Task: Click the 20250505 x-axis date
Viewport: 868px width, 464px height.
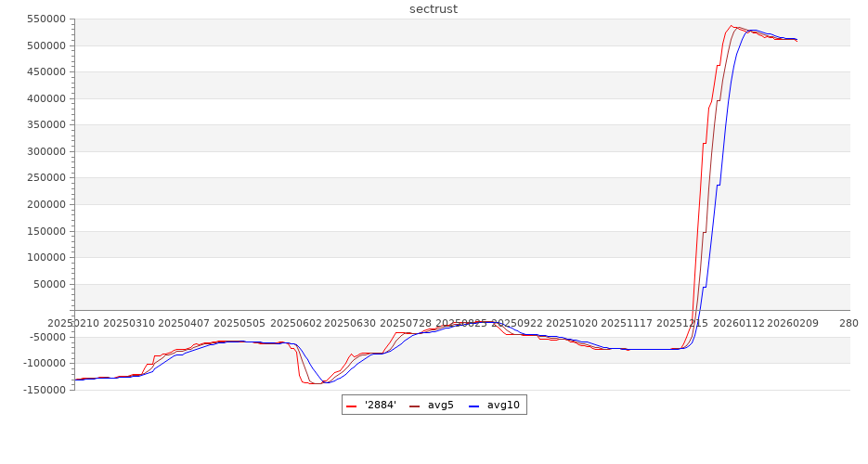Action: [240, 323]
